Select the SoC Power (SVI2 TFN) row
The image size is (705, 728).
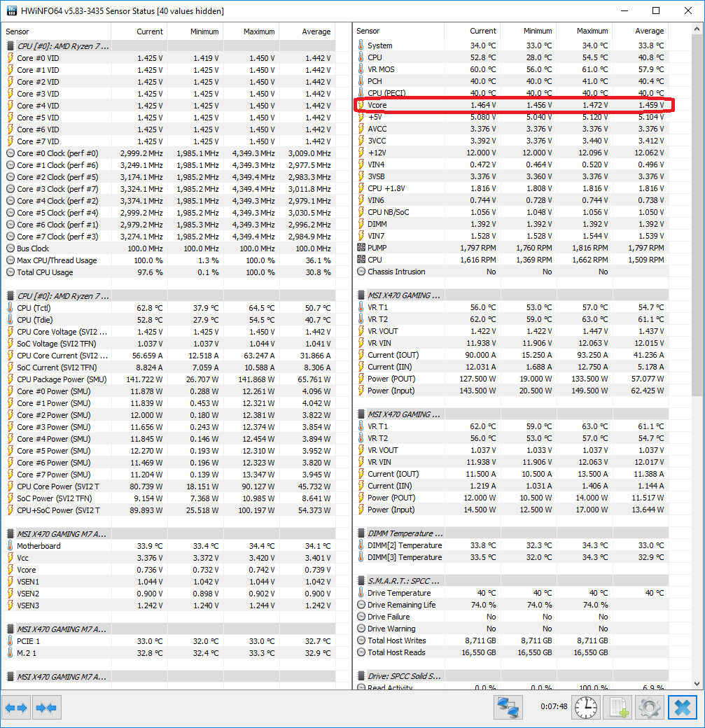167,498
